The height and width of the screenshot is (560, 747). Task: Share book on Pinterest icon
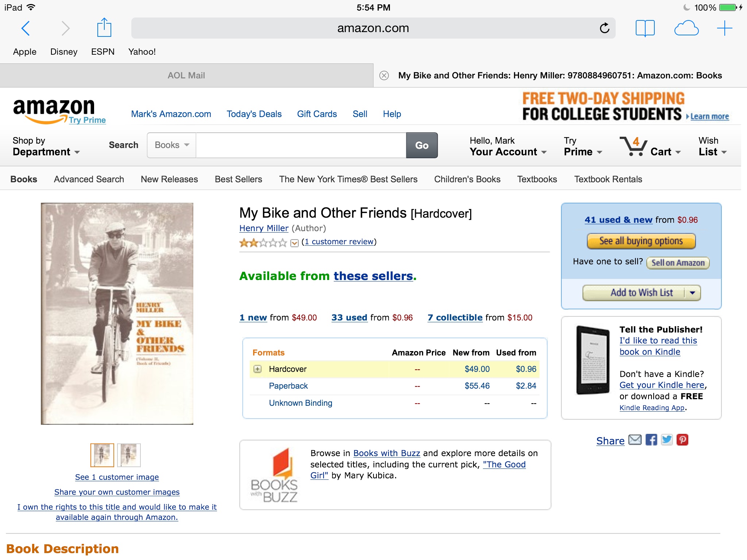point(682,440)
